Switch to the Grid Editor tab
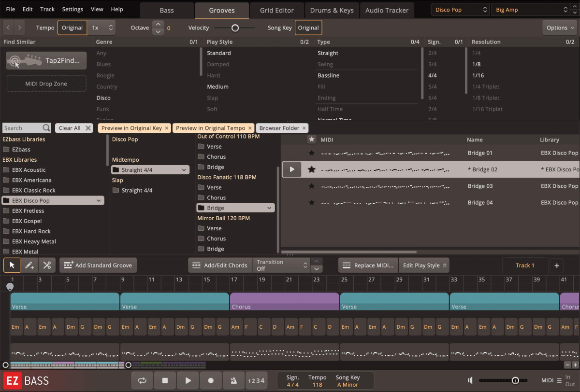 [277, 10]
